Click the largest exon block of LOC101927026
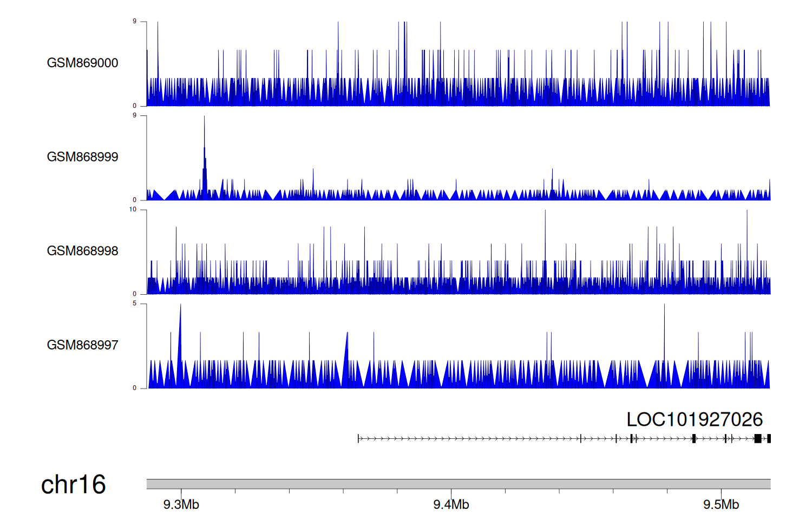Image resolution: width=812 pixels, height=531 pixels. (x=757, y=438)
